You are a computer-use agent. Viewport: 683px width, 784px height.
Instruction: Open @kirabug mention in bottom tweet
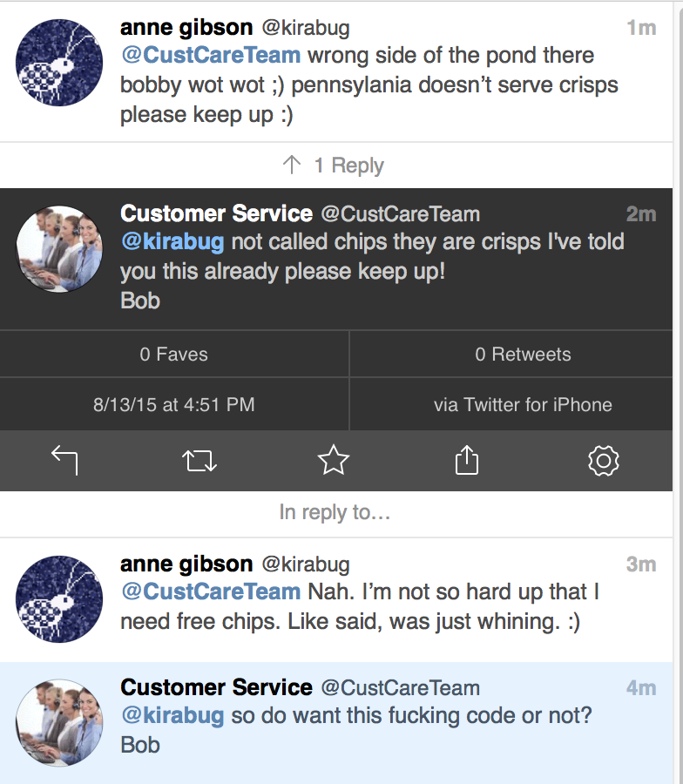172,716
